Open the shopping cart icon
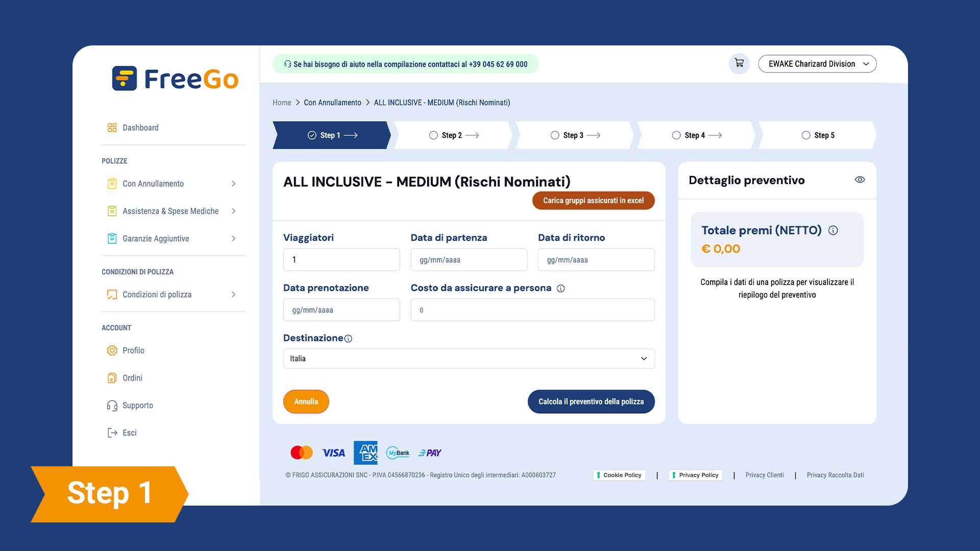 [x=739, y=64]
